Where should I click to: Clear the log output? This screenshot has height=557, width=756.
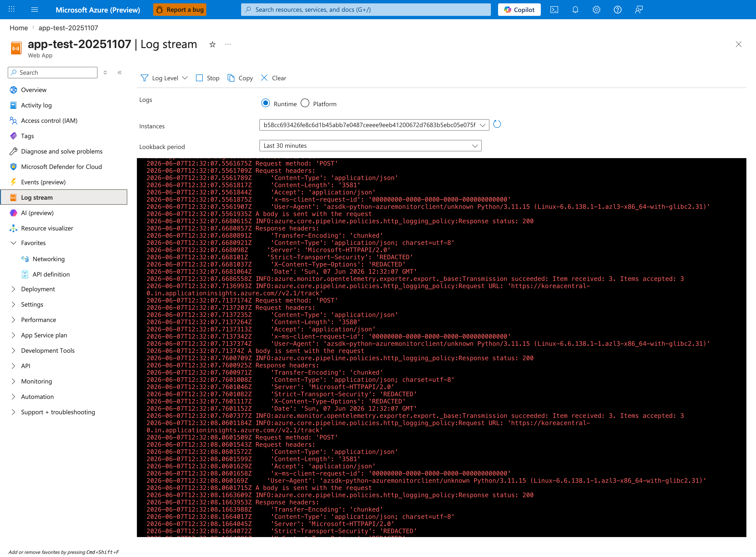(274, 78)
